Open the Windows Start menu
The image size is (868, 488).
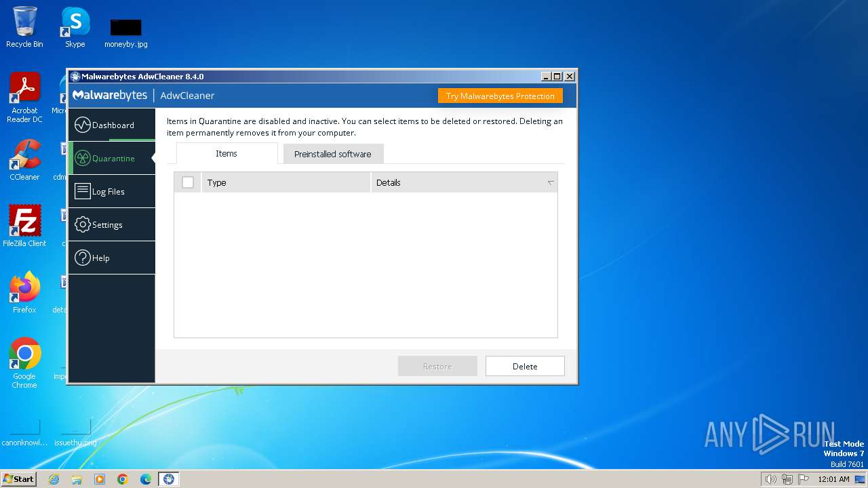tap(18, 479)
